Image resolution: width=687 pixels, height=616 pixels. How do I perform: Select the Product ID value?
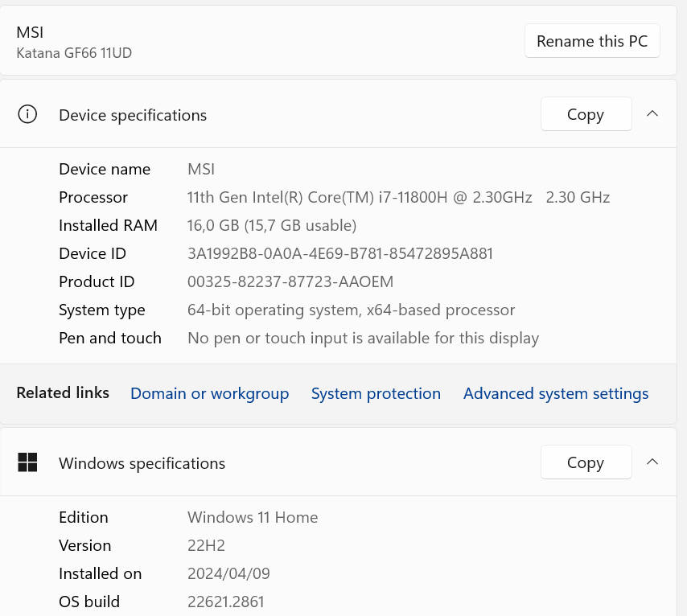pos(290,281)
